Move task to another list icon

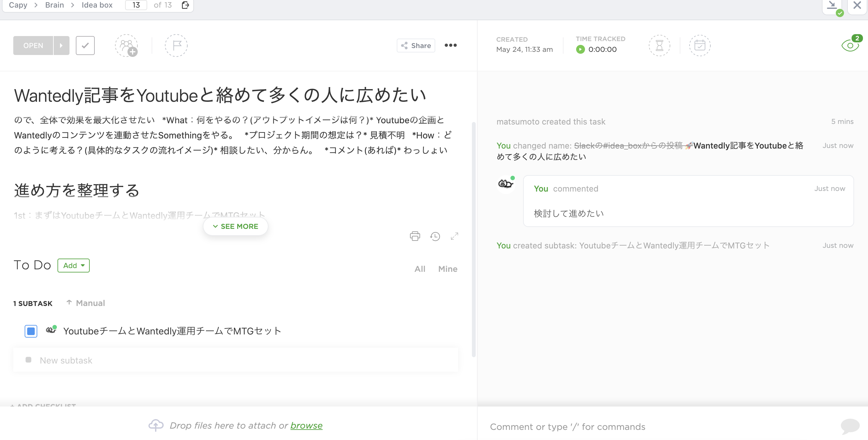[x=185, y=5]
